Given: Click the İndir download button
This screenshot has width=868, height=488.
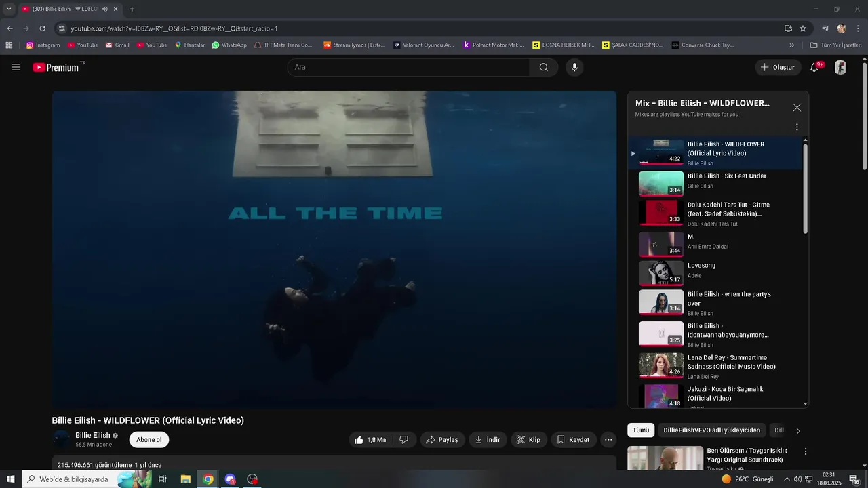Looking at the screenshot, I should 488,440.
